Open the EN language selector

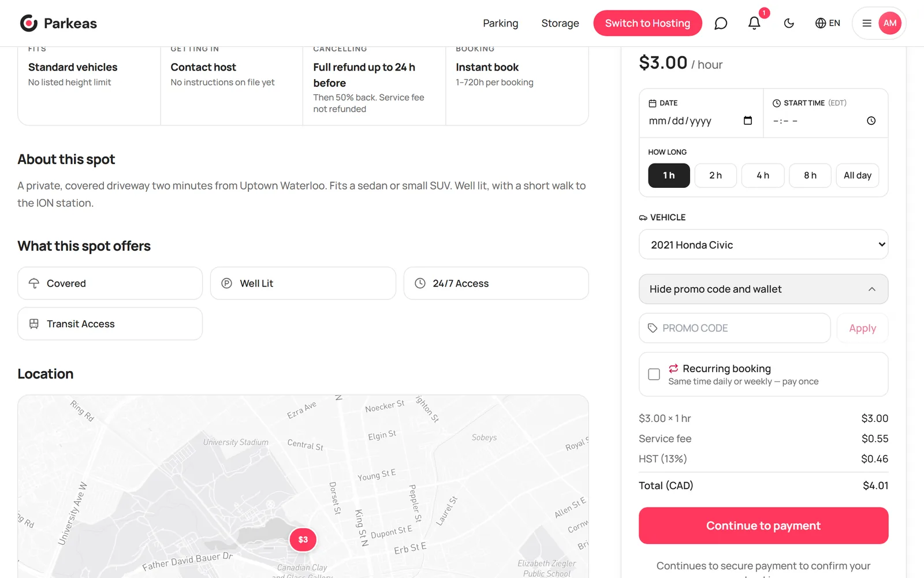click(x=828, y=23)
